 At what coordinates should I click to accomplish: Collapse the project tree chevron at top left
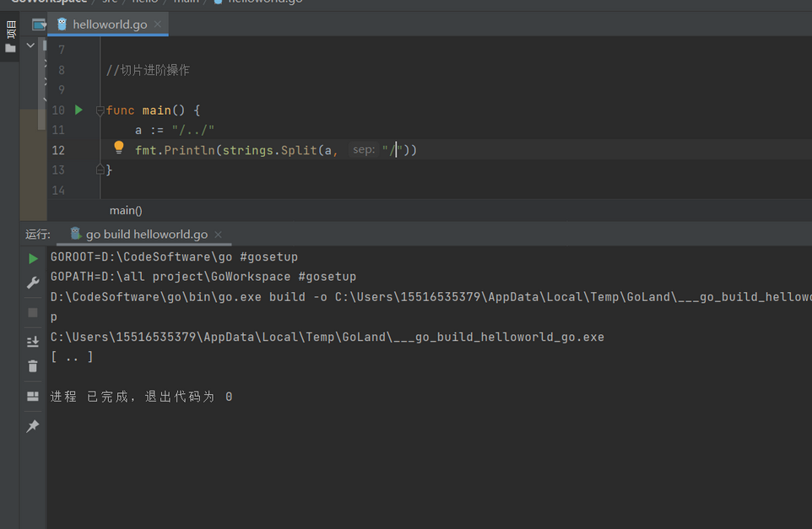coord(30,46)
